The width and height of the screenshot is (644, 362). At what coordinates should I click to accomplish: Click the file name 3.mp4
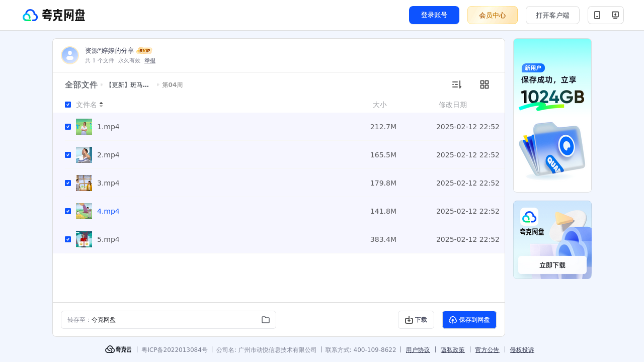(x=108, y=183)
